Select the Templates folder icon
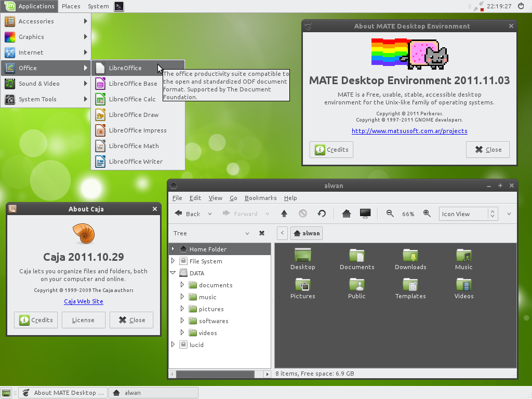 (x=410, y=288)
